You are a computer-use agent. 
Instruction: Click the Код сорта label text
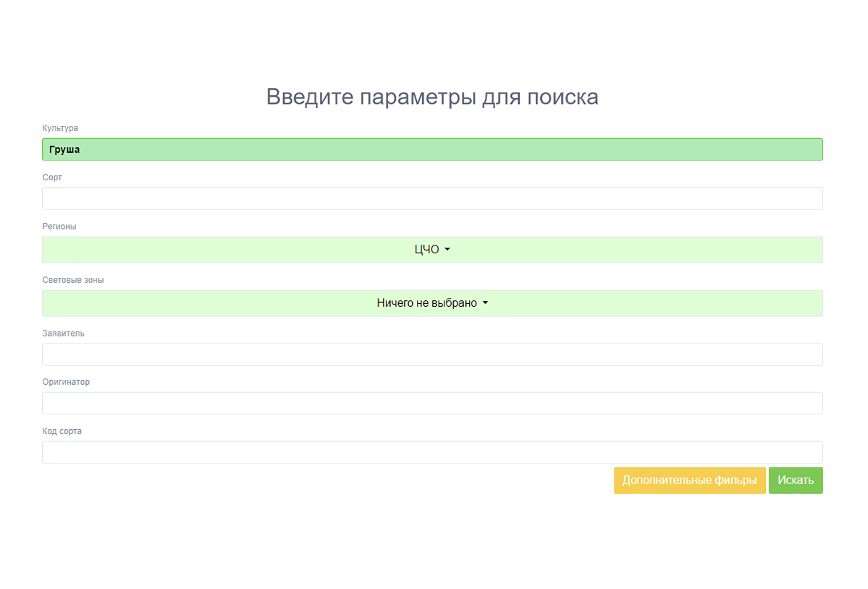62,431
